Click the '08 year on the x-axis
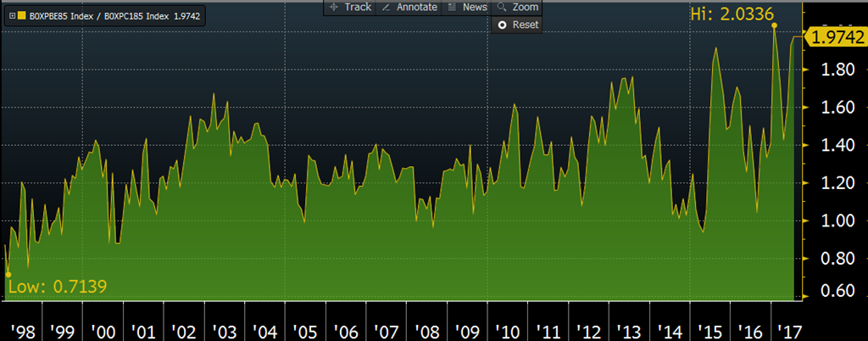 pos(426,329)
